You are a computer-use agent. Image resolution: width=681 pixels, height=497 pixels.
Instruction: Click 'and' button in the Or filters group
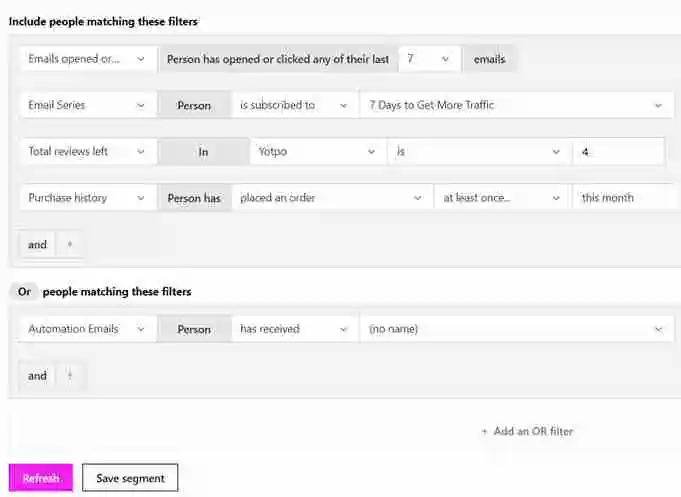tap(37, 375)
